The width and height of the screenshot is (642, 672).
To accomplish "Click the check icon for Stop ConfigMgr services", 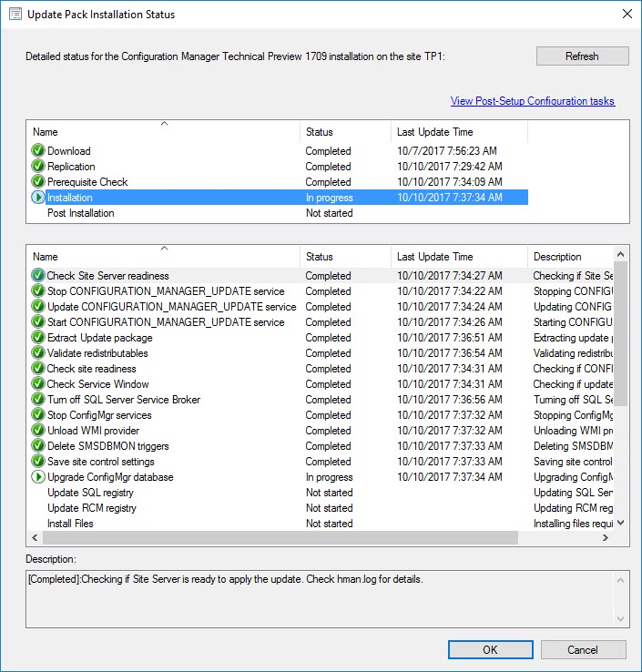I will point(38,414).
